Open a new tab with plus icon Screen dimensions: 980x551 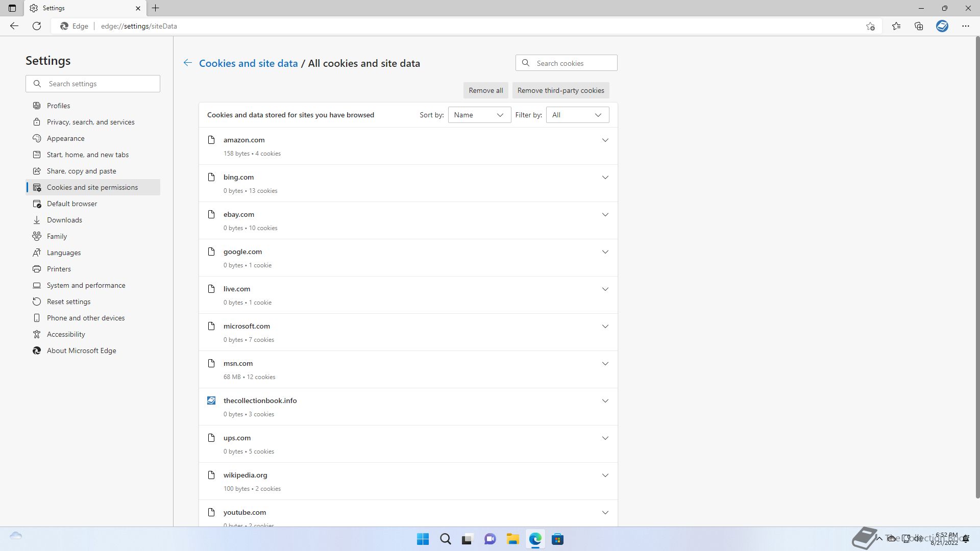(156, 8)
